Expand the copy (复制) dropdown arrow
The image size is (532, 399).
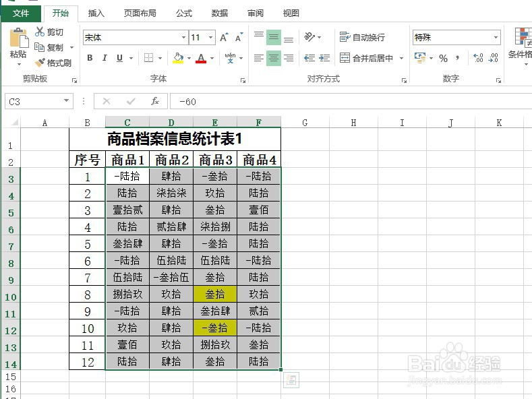[71, 47]
